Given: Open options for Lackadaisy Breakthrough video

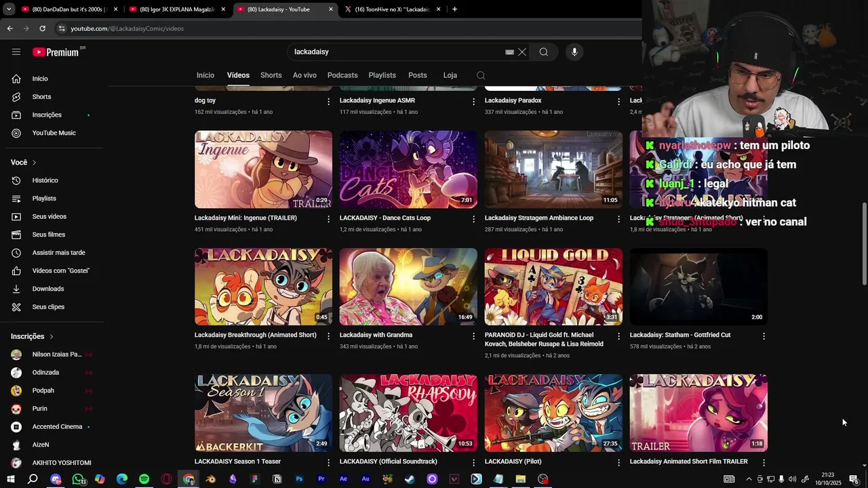Looking at the screenshot, I should pyautogui.click(x=329, y=336).
